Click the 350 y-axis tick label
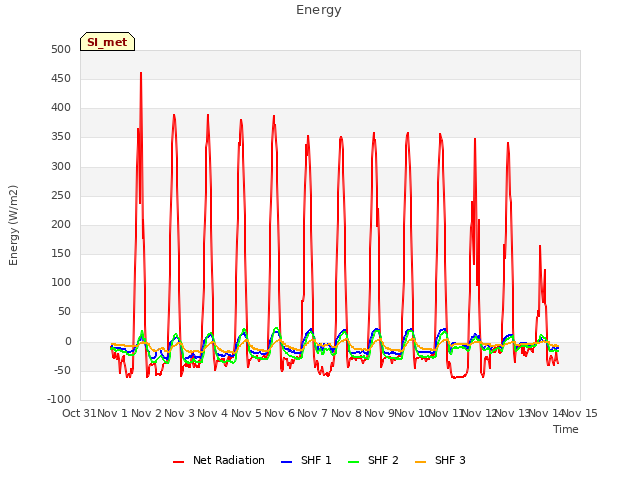Viewport: 640px width, 480px height. point(61,137)
